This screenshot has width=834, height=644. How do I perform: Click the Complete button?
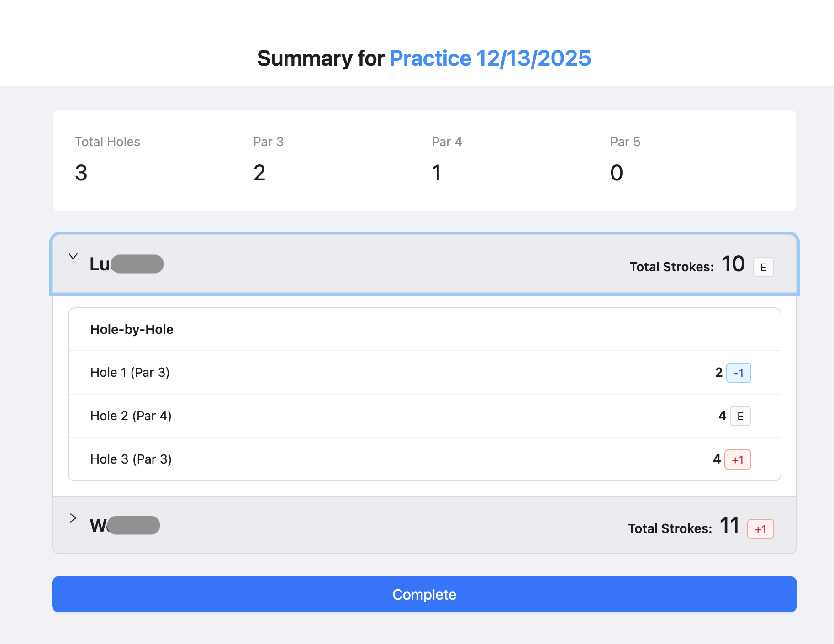point(424,594)
